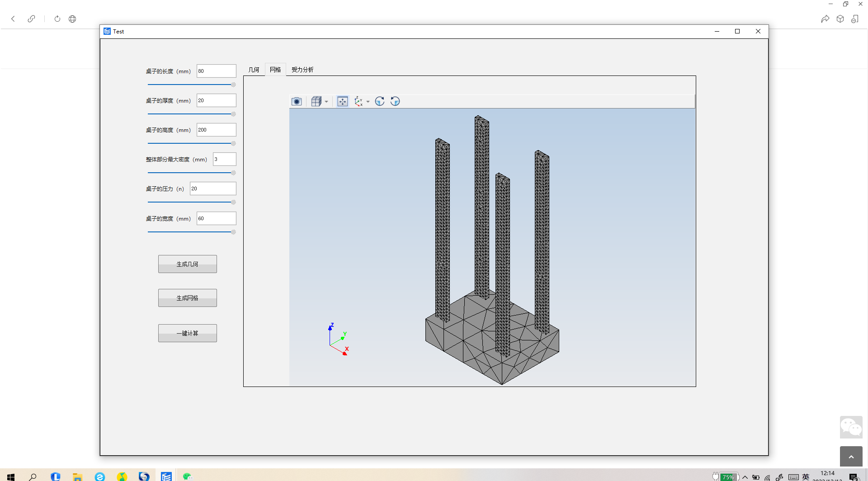
Task: Click the phone-page icon at top right
Action: [855, 19]
